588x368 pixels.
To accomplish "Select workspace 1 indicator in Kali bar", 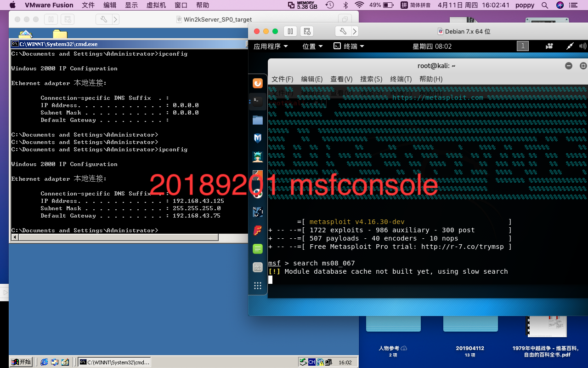I will (x=522, y=46).
